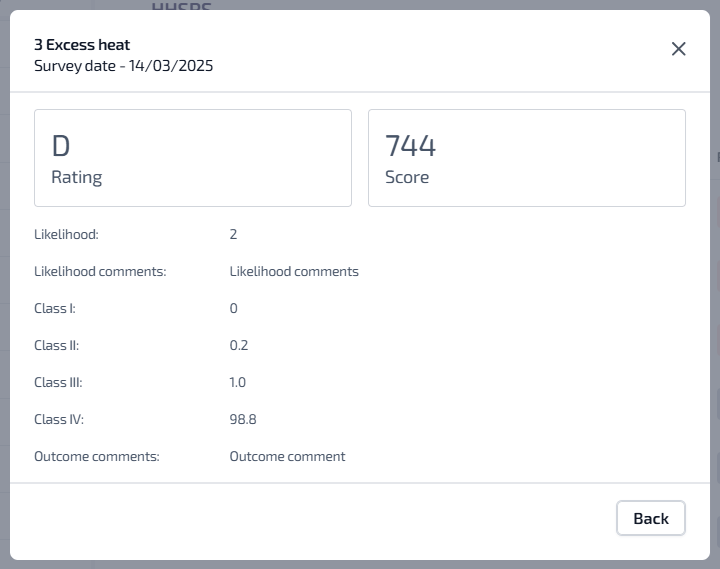Click the 'Class IV:' label

pos(58,419)
